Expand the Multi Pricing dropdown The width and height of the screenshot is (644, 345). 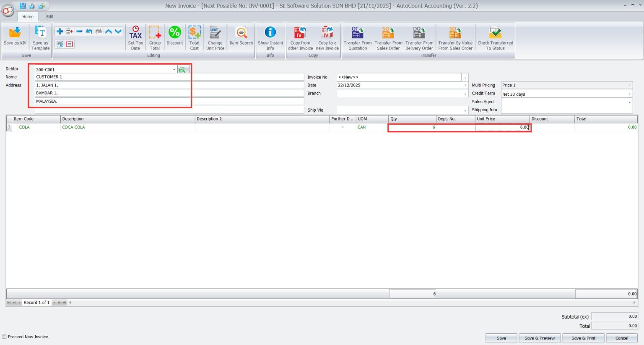(629, 85)
